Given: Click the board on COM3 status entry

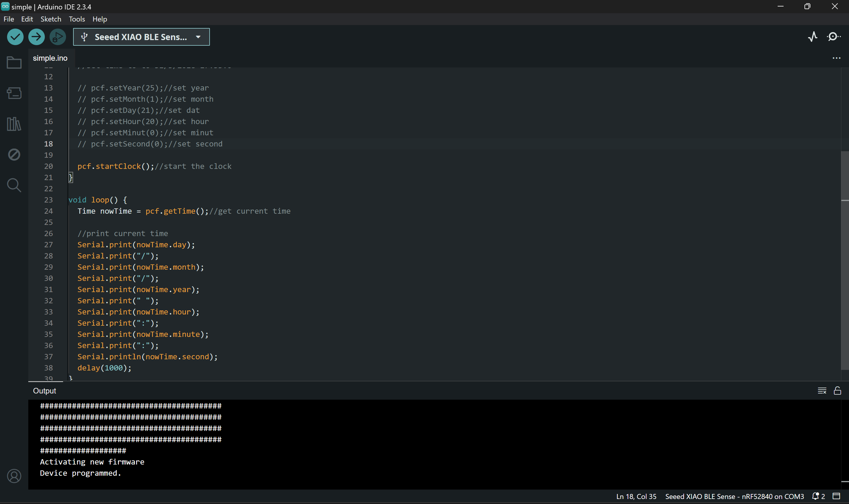Looking at the screenshot, I should coord(734,496).
